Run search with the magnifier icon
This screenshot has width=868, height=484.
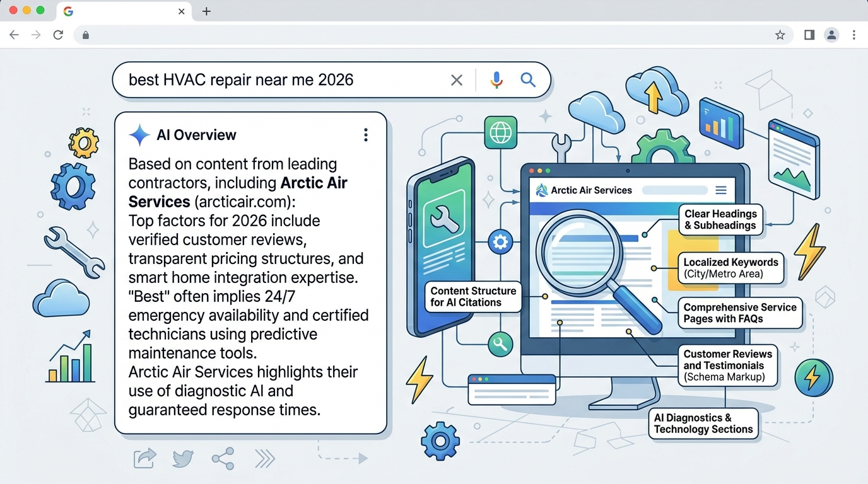click(528, 79)
